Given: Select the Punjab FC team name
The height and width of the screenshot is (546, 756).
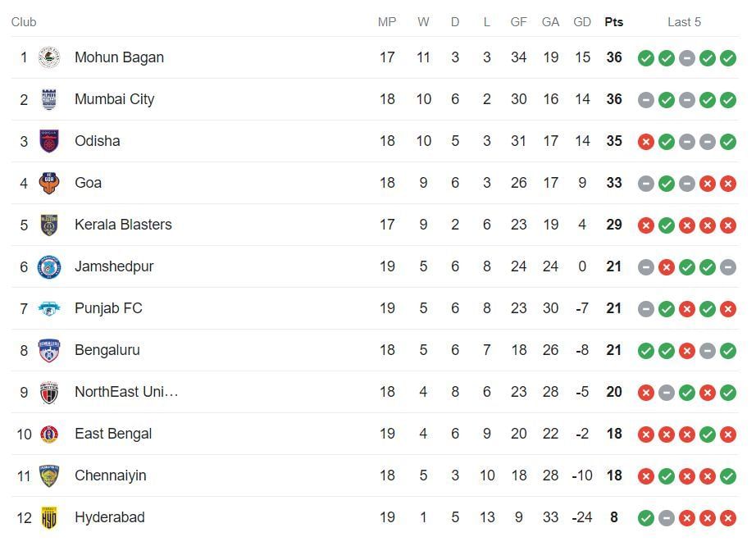Looking at the screenshot, I should click(x=108, y=308).
